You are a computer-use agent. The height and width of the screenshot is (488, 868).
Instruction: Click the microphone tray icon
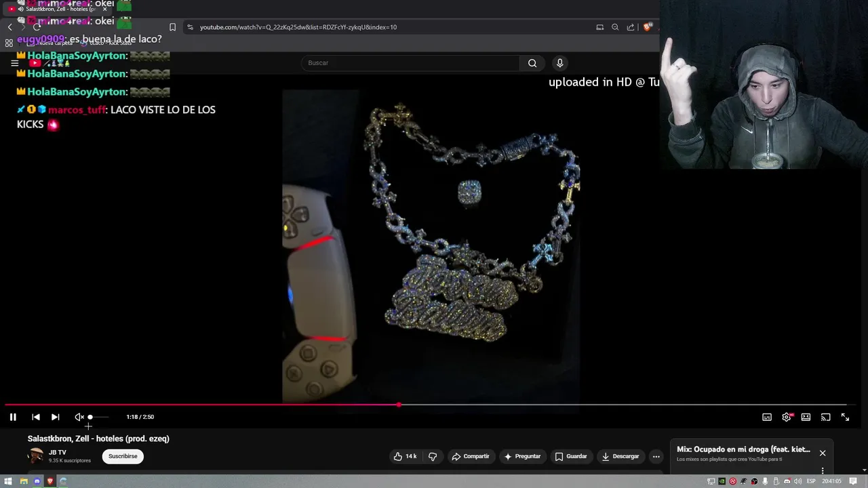765,481
